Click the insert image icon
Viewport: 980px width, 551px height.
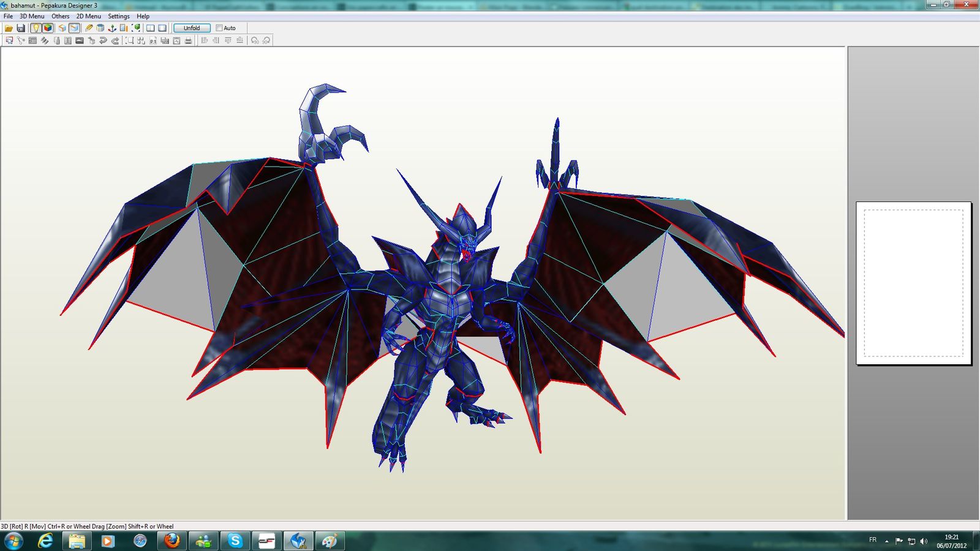[x=80, y=40]
